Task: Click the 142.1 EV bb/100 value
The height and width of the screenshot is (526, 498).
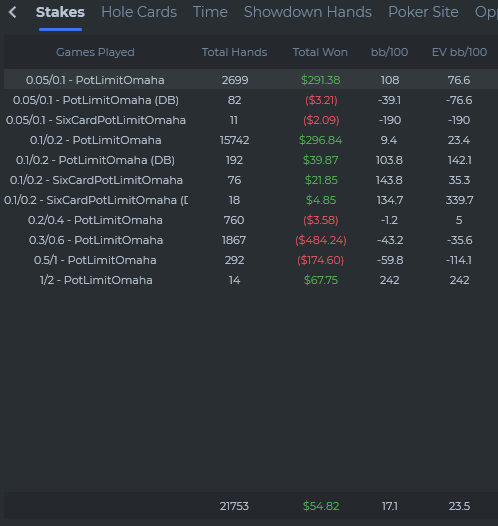Action: coord(459,160)
